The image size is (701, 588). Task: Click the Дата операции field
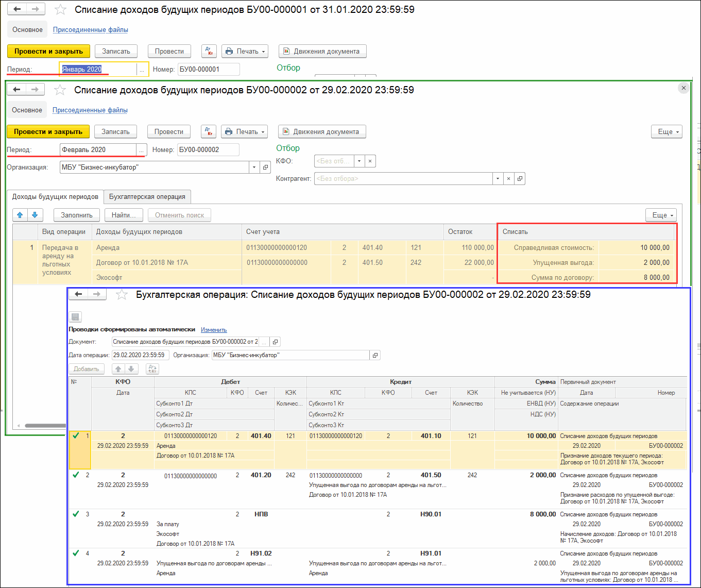coord(140,355)
